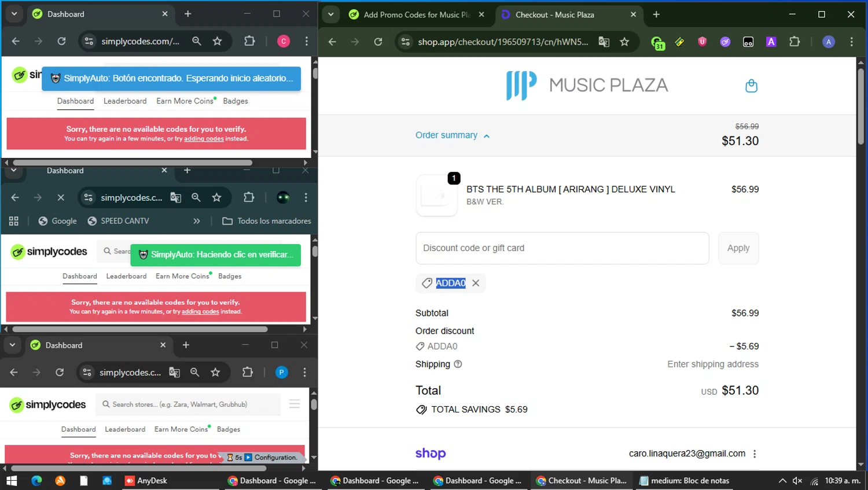This screenshot has height=490, width=868.
Task: Launch Microsoft Edge from the taskbar
Action: click(x=36, y=481)
